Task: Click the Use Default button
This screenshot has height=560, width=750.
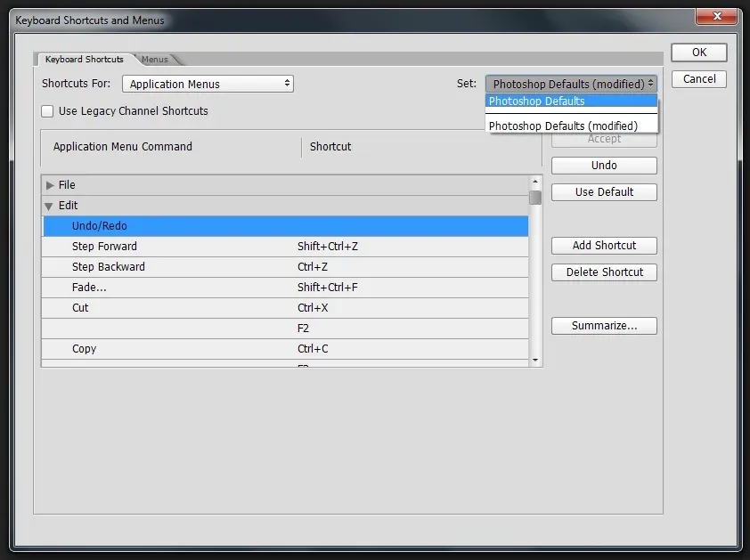Action: pos(604,192)
